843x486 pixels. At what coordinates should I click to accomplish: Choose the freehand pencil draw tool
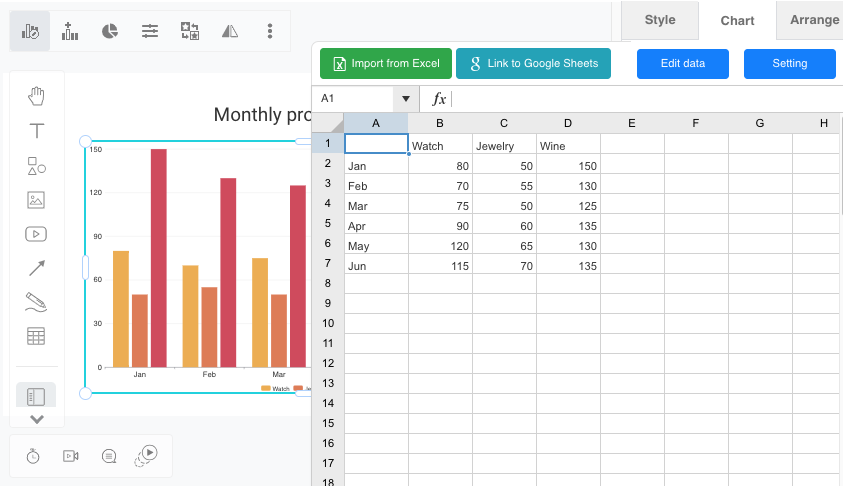[x=37, y=302]
